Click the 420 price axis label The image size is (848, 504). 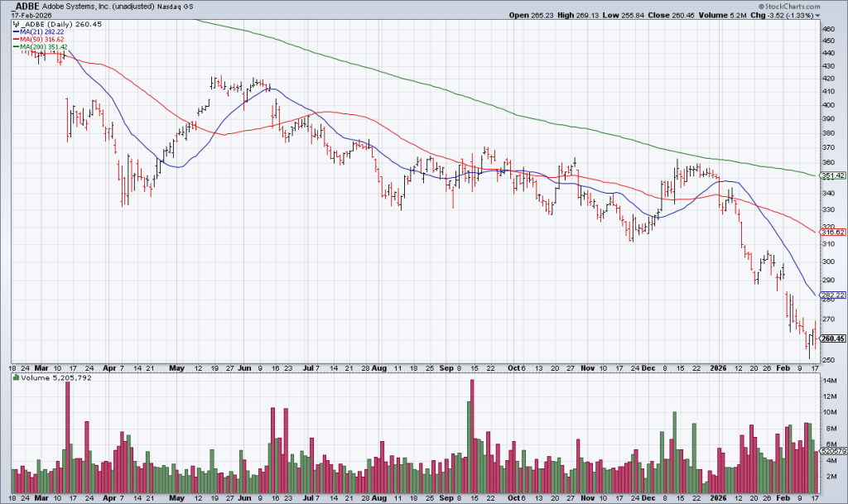pyautogui.click(x=828, y=79)
